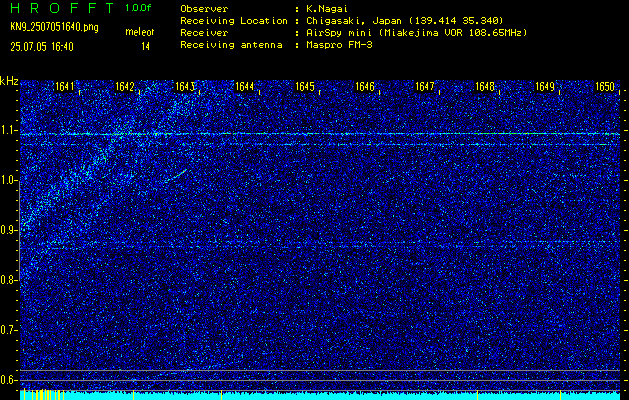Click the version label 1.00f
629x400 pixels.
point(138,8)
